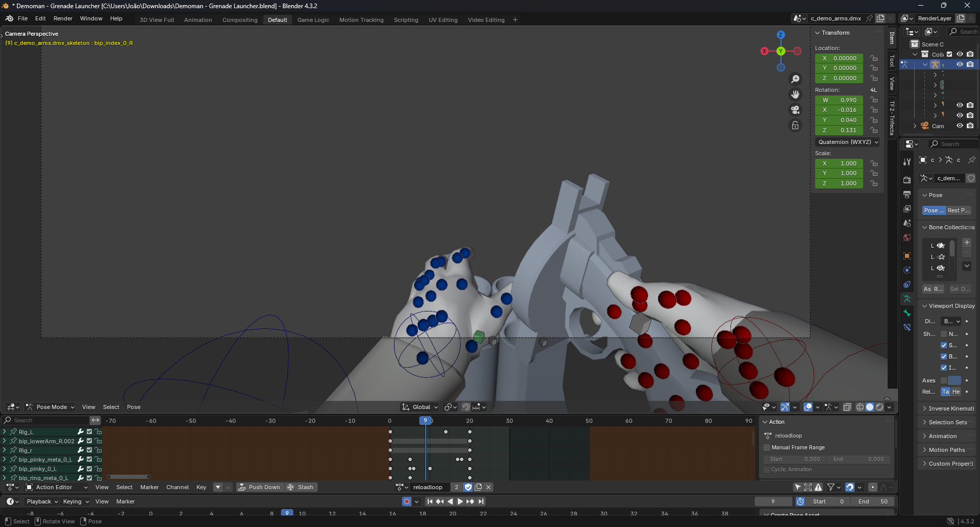This screenshot has height=527, width=980.
Task: Click the Axes color swatch in Viewport Display
Action: 955,380
